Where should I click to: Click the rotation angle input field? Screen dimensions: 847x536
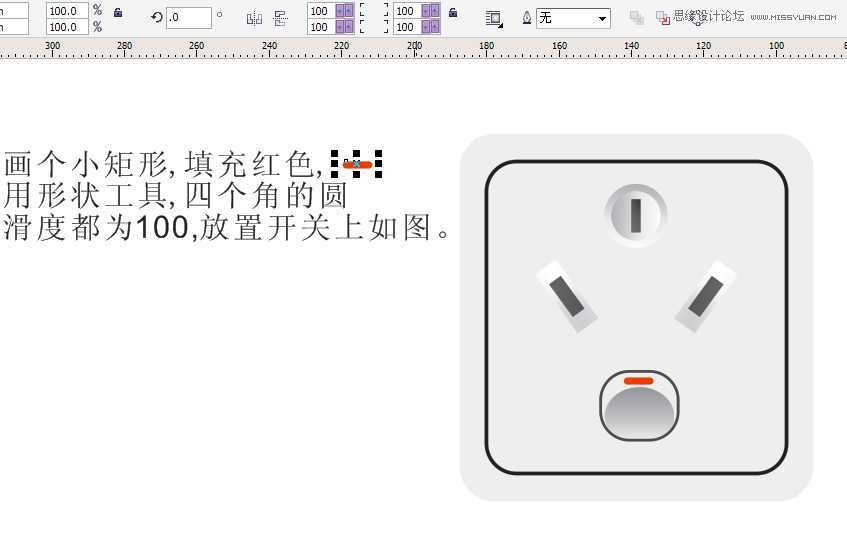(189, 18)
